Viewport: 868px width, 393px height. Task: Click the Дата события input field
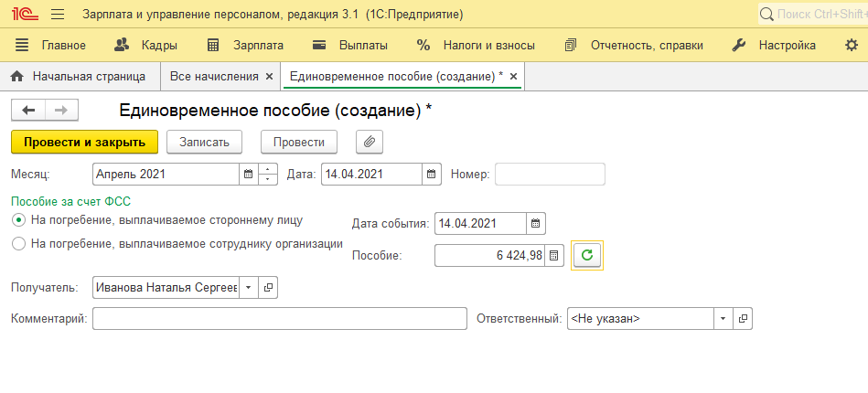click(480, 224)
